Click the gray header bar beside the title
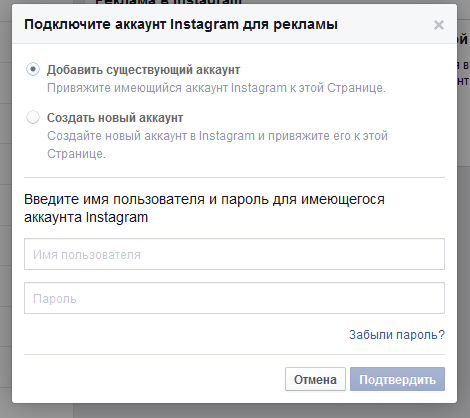Viewport: 470px width, 418px height. tap(383, 25)
